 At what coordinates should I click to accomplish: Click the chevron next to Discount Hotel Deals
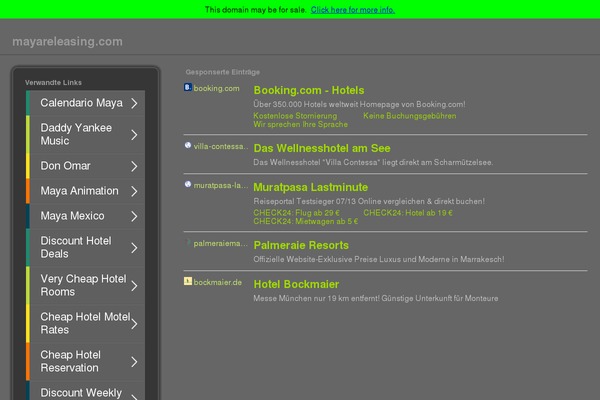pos(134,248)
